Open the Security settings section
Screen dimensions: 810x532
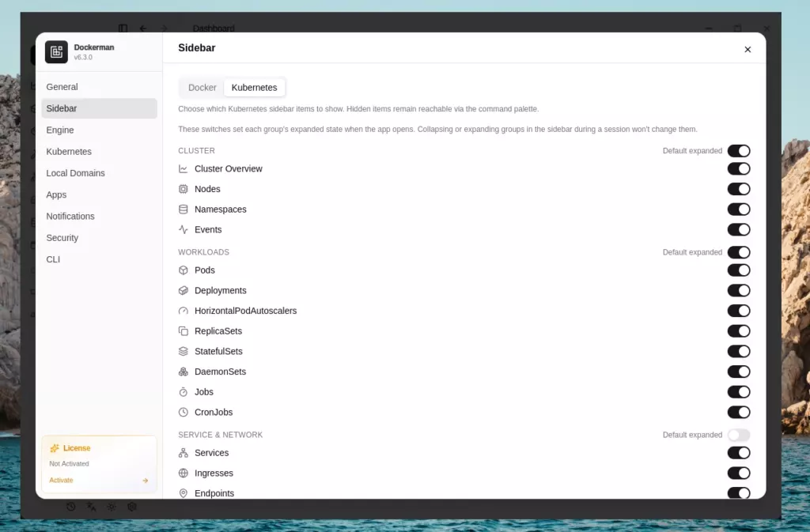click(x=99, y=238)
